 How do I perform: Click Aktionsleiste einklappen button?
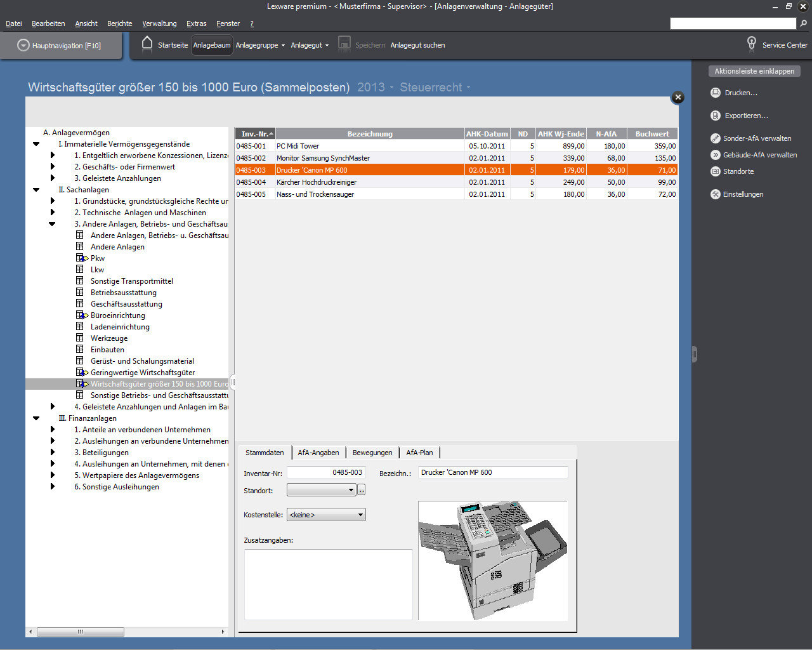pyautogui.click(x=754, y=71)
